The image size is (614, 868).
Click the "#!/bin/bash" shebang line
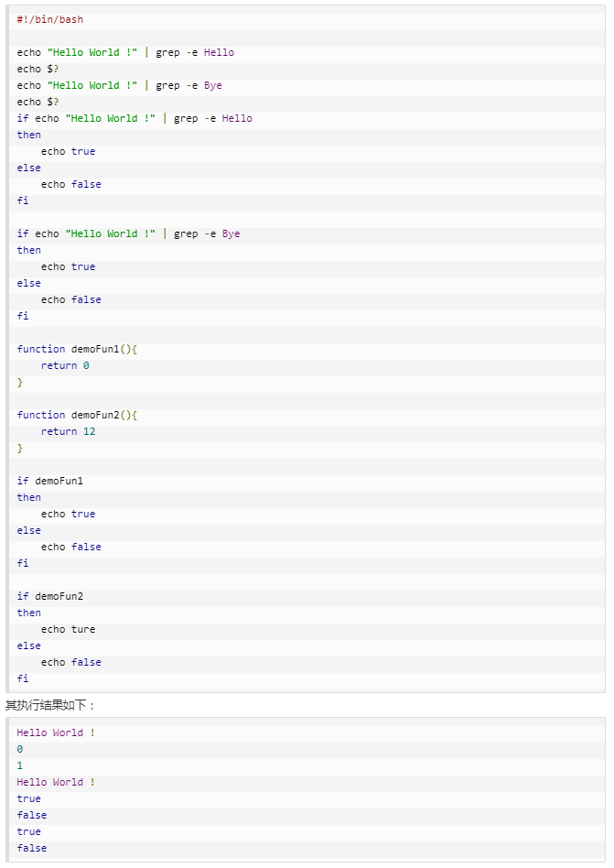click(x=49, y=19)
